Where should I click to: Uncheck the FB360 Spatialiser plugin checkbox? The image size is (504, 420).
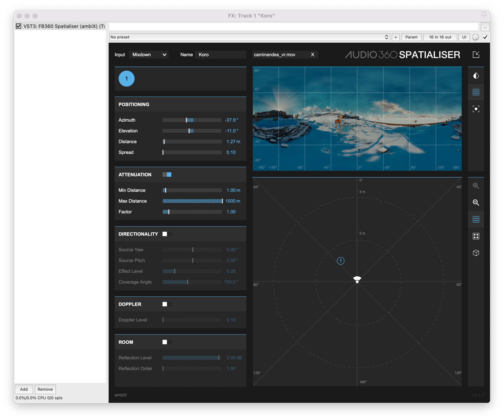(x=19, y=26)
